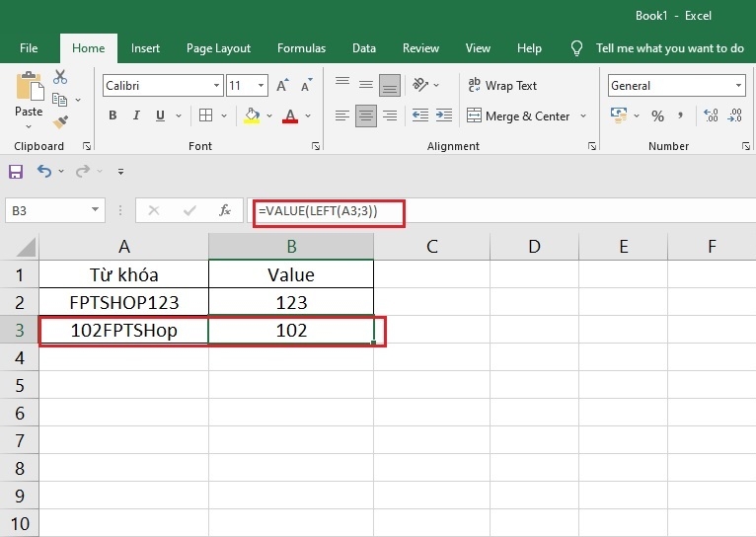Viewport: 756px width, 537px height.
Task: Toggle Merge & Center
Action: pos(519,116)
